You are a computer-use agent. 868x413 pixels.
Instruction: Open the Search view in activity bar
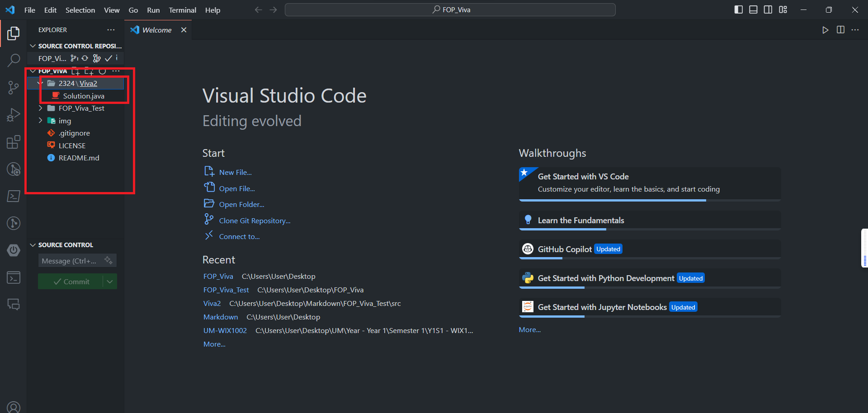tap(14, 60)
